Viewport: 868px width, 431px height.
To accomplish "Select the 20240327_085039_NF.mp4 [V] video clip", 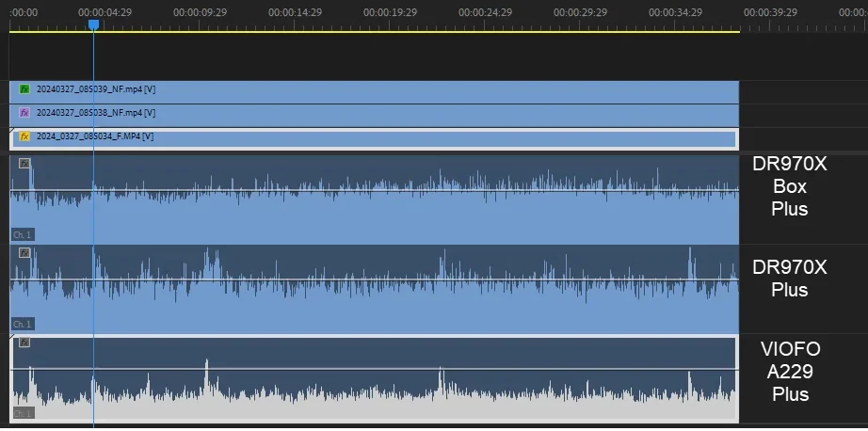I will coord(374,92).
